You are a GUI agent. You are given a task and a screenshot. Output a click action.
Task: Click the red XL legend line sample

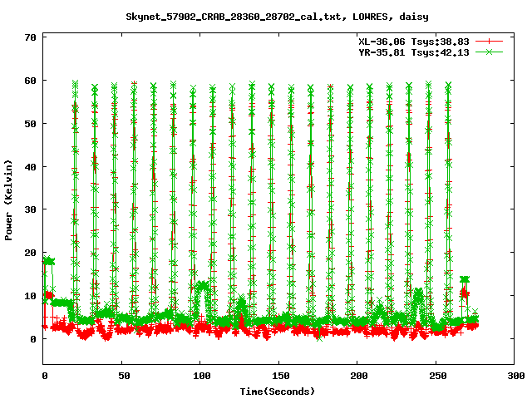[x=489, y=42]
